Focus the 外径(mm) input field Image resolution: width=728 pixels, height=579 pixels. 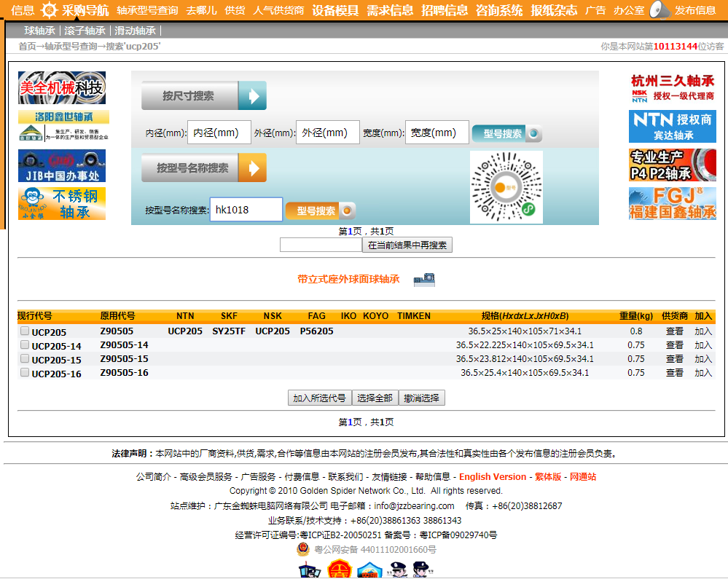pyautogui.click(x=328, y=133)
